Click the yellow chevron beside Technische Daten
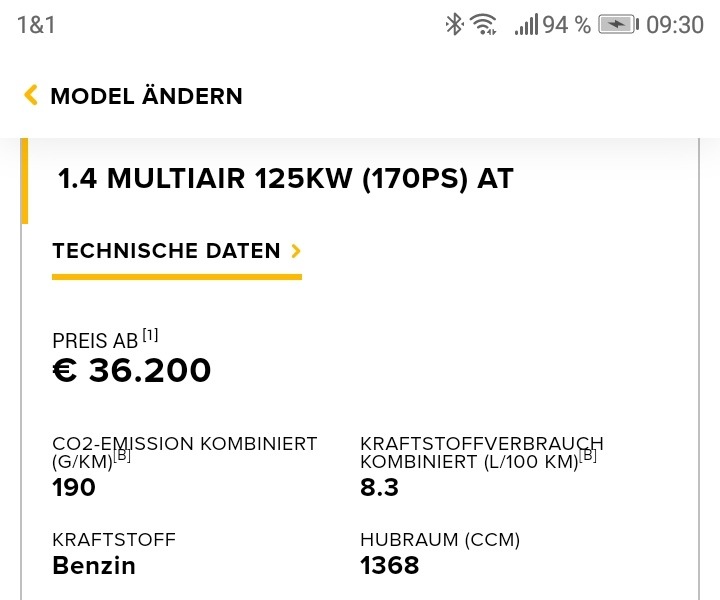Image resolution: width=720 pixels, height=600 pixels. tap(296, 251)
